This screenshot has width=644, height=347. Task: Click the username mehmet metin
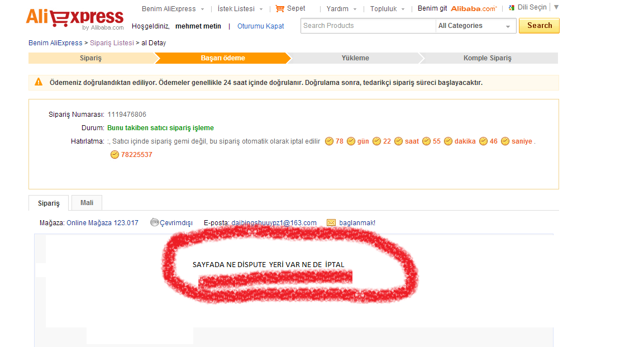(x=198, y=26)
